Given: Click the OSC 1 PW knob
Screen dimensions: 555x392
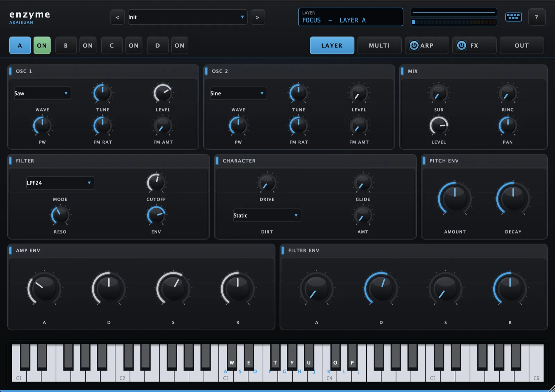Looking at the screenshot, I should [x=42, y=125].
